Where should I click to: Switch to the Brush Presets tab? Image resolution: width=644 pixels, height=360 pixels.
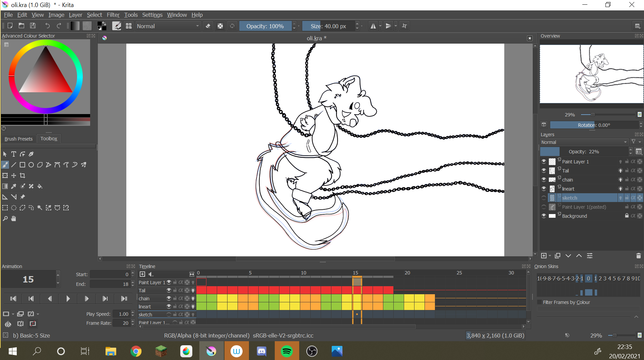pyautogui.click(x=18, y=139)
